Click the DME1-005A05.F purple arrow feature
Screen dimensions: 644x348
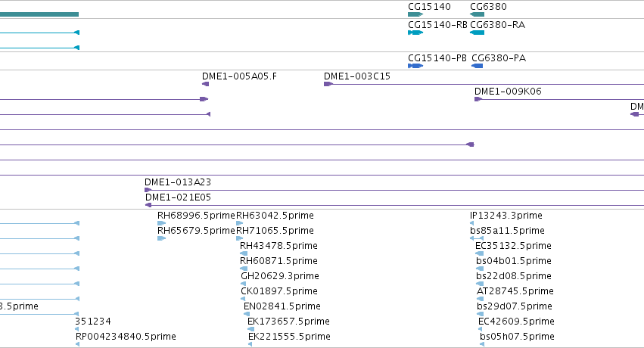click(x=205, y=84)
